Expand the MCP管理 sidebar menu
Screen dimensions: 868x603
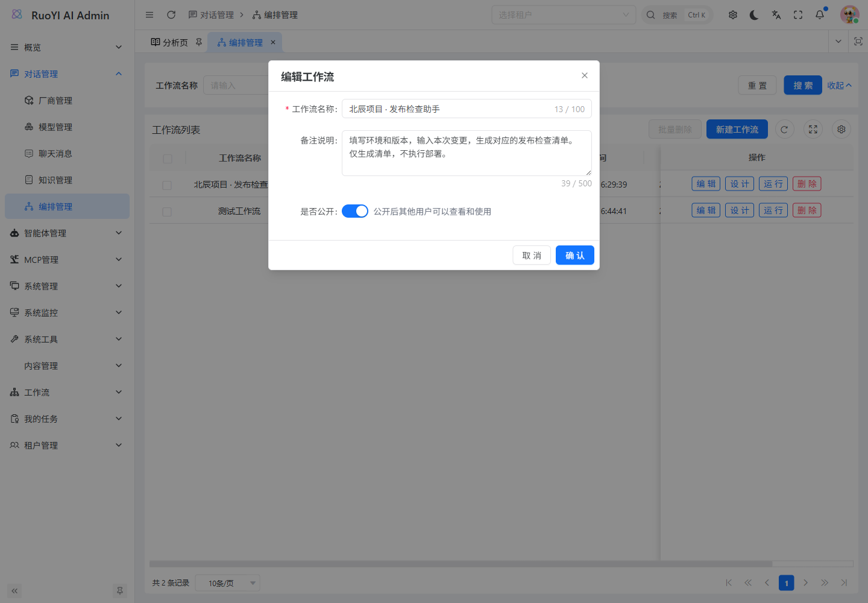coord(67,260)
